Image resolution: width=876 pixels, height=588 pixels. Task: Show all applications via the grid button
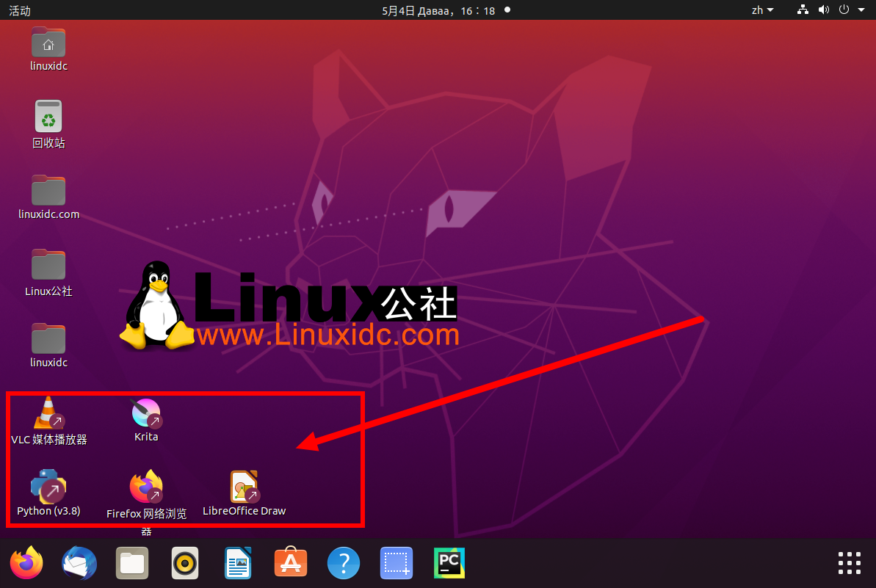click(849, 563)
